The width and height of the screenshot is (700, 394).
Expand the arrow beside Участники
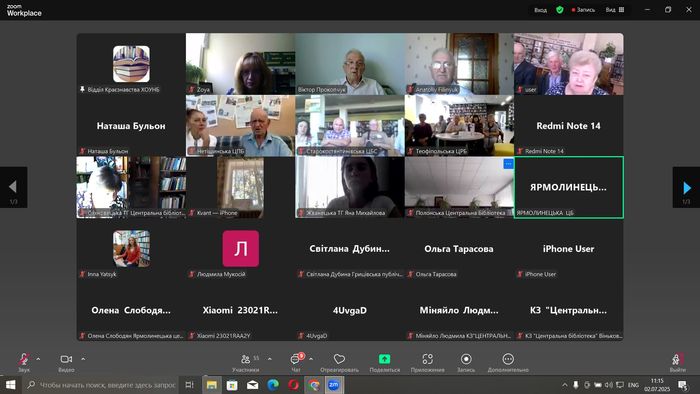click(270, 359)
